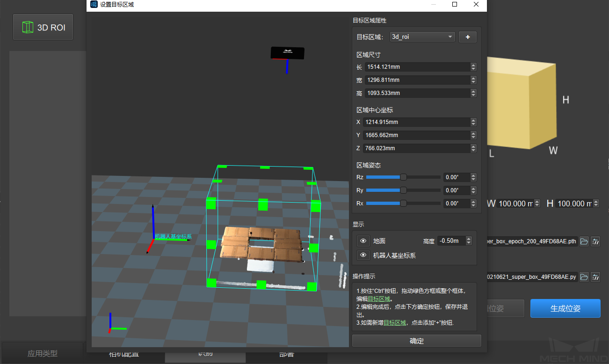
Task: Click the edit icon beside the .pth file
Action: point(595,241)
